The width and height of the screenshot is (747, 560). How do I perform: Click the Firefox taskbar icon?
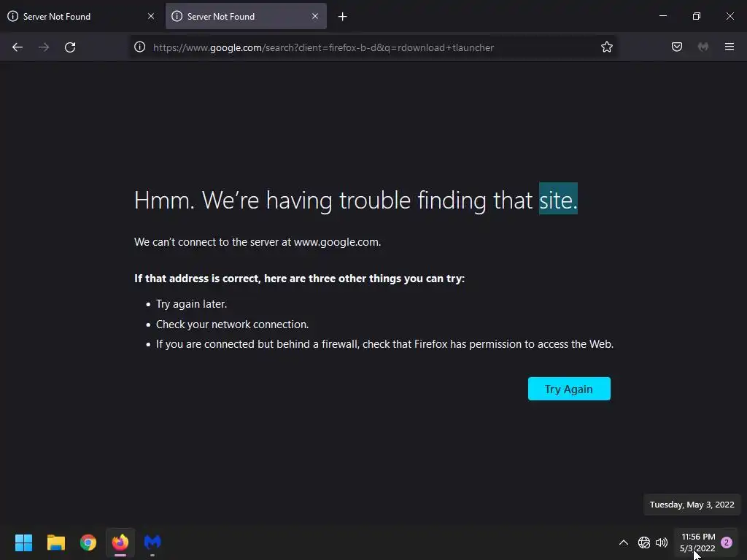(120, 542)
